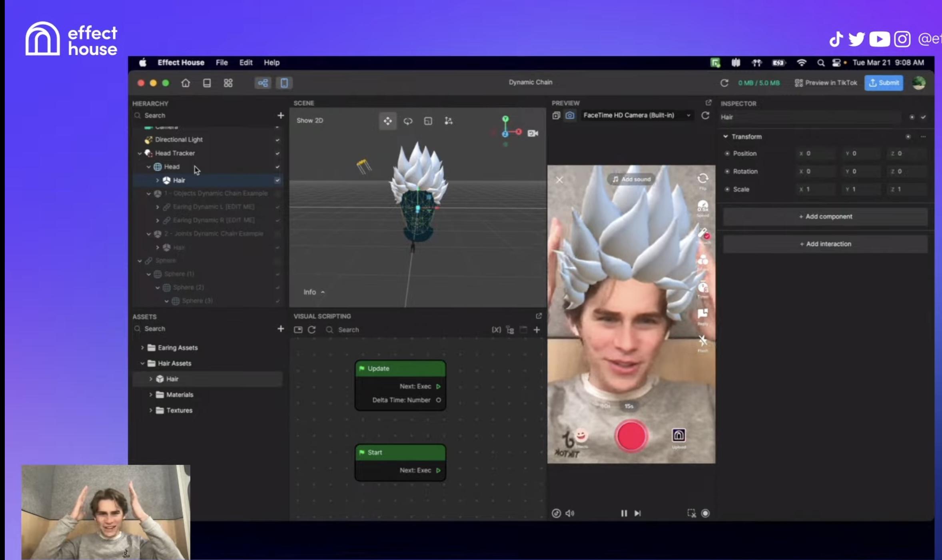942x560 pixels.
Task: Uncheck the Head Tracker visibility
Action: (277, 153)
